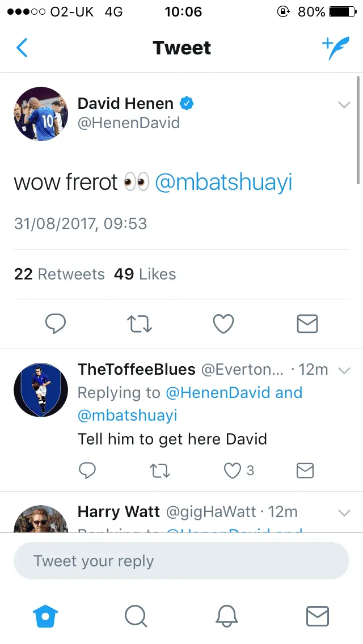Reply to TheToffeeBlues' tweet
363x644 pixels.
coord(87,470)
